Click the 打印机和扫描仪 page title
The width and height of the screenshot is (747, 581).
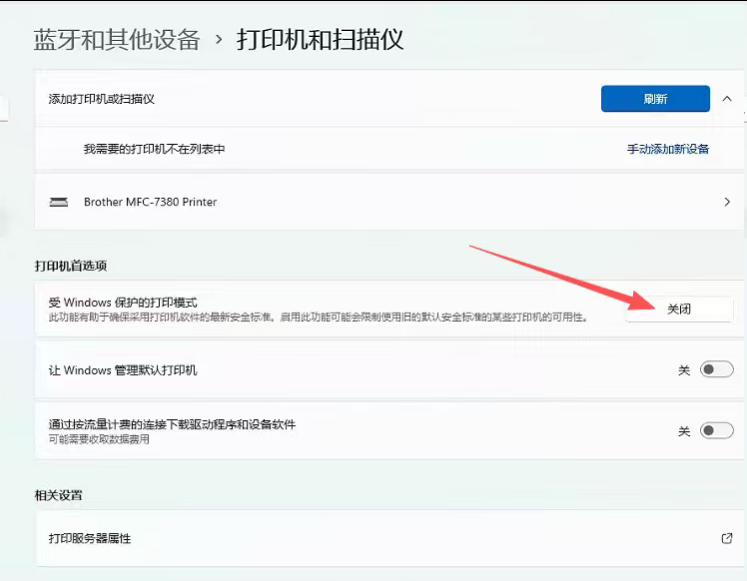319,40
